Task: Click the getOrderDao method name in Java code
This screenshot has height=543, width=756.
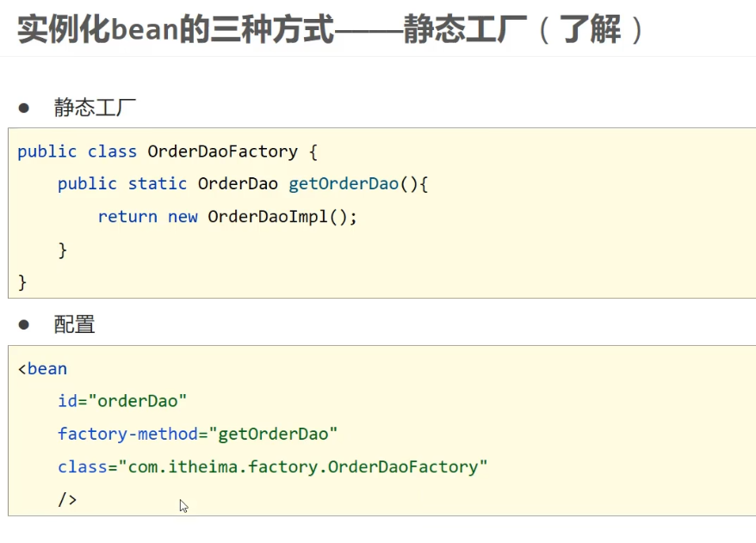Action: (344, 184)
